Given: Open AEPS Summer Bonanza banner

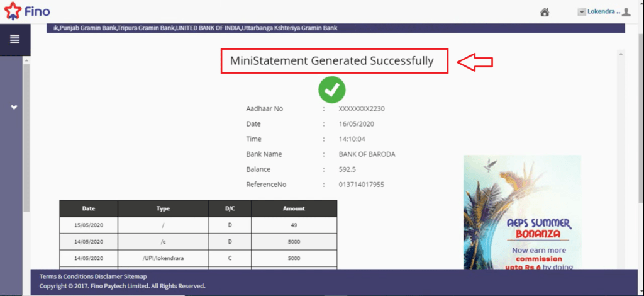Looking at the screenshot, I should coord(522,212).
